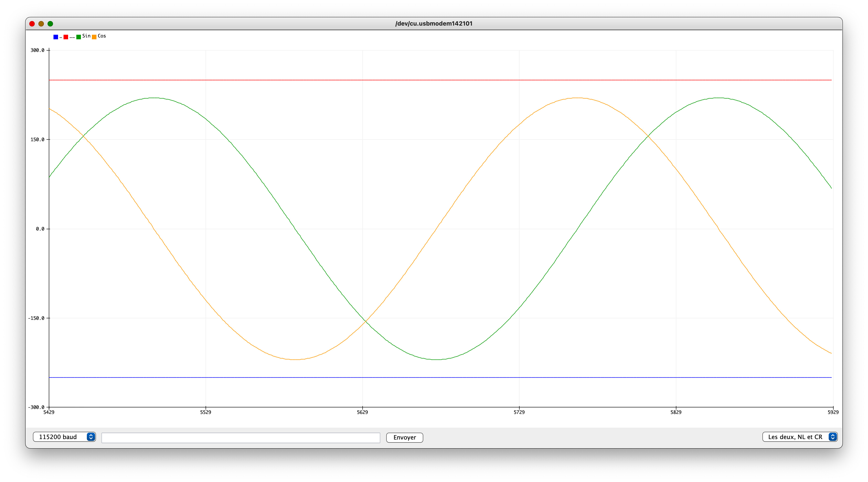Viewport: 868px width, 482px height.
Task: Hide the Sin waveform via its legend entry
Action: (79, 37)
